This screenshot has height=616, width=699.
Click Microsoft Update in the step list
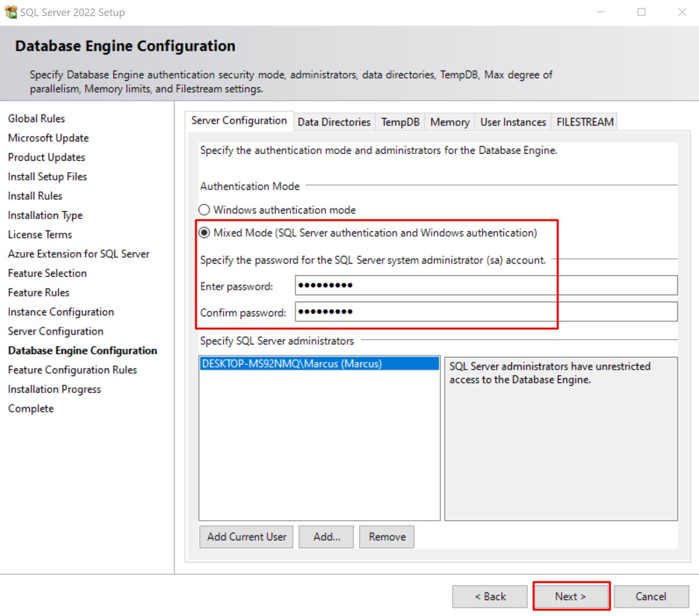tap(48, 138)
